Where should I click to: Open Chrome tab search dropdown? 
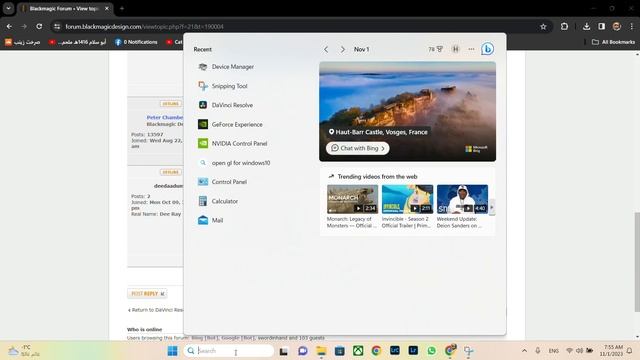point(8,8)
